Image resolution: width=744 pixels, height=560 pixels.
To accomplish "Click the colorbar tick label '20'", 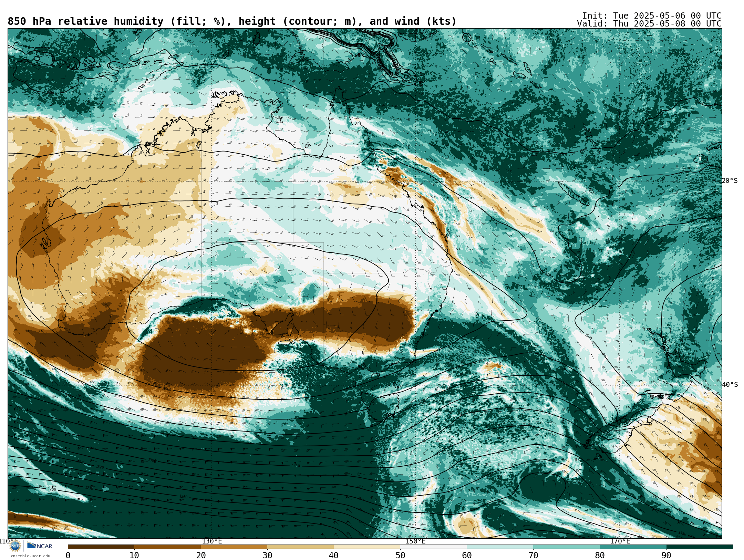I will pos(201,556).
